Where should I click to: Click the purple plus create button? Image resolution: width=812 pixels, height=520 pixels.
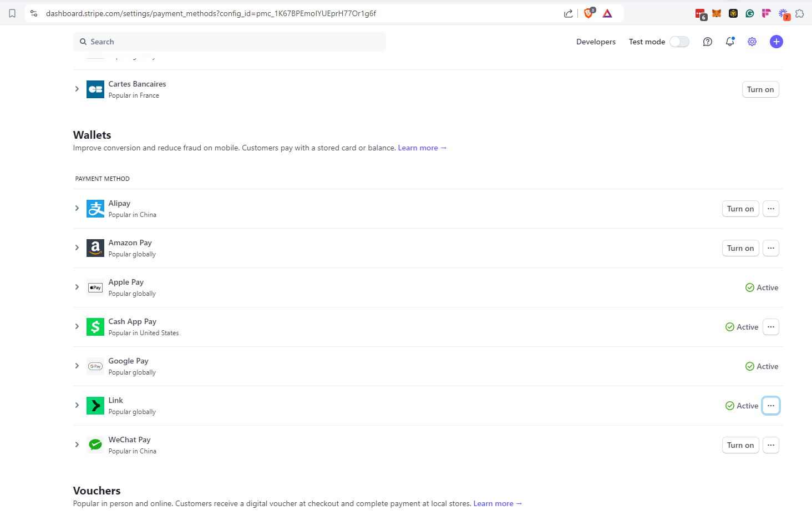(x=777, y=42)
